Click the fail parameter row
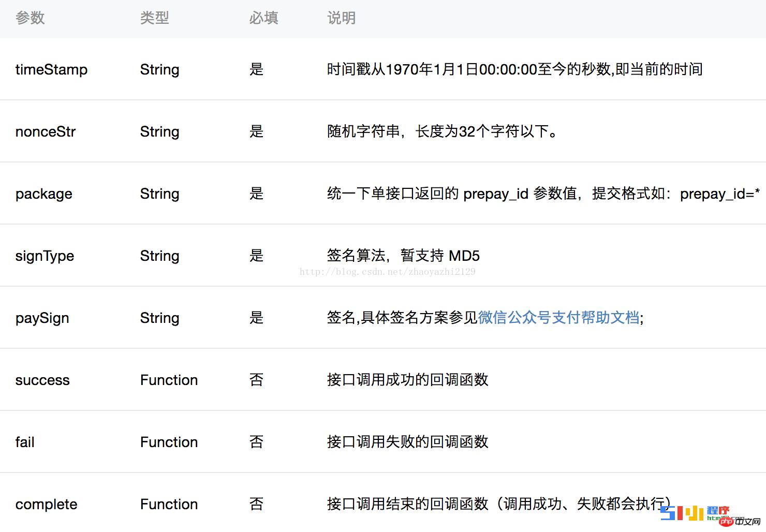 pyautogui.click(x=24, y=442)
